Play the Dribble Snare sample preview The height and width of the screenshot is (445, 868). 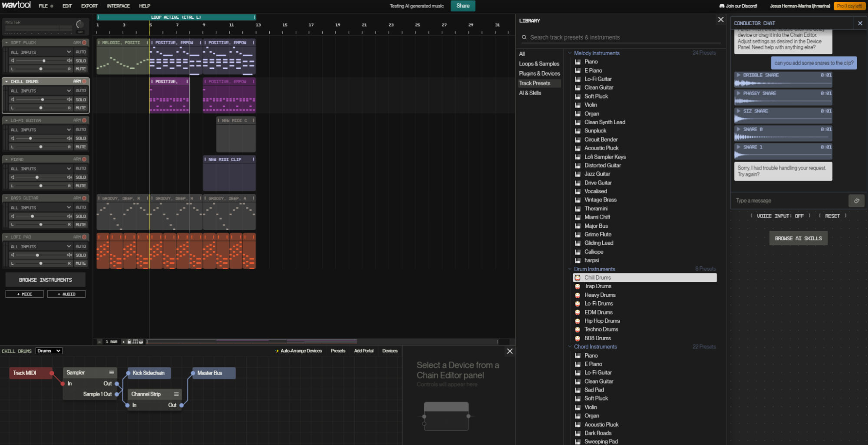(738, 75)
